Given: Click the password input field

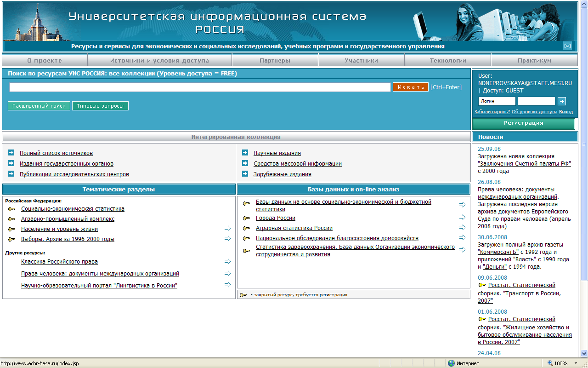Looking at the screenshot, I should [x=537, y=101].
